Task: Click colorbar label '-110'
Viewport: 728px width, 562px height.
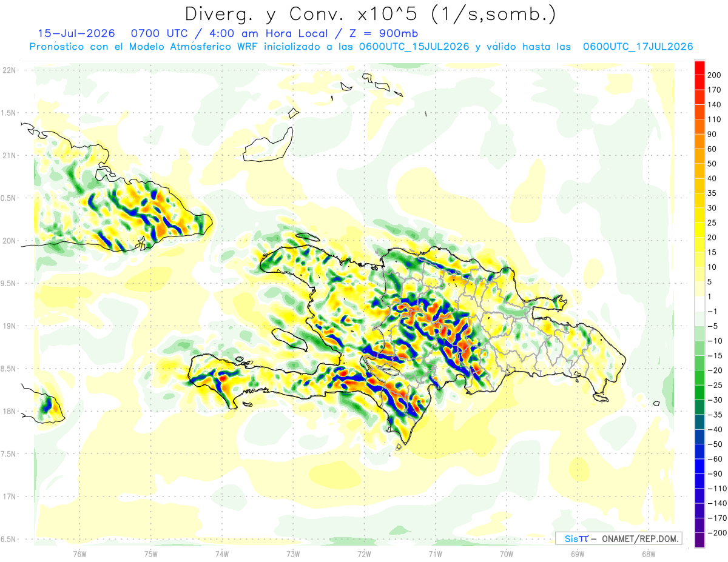Action: pyautogui.click(x=717, y=488)
